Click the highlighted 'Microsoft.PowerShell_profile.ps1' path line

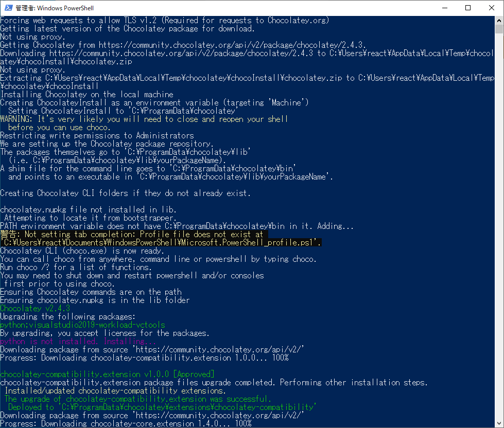[x=161, y=242]
